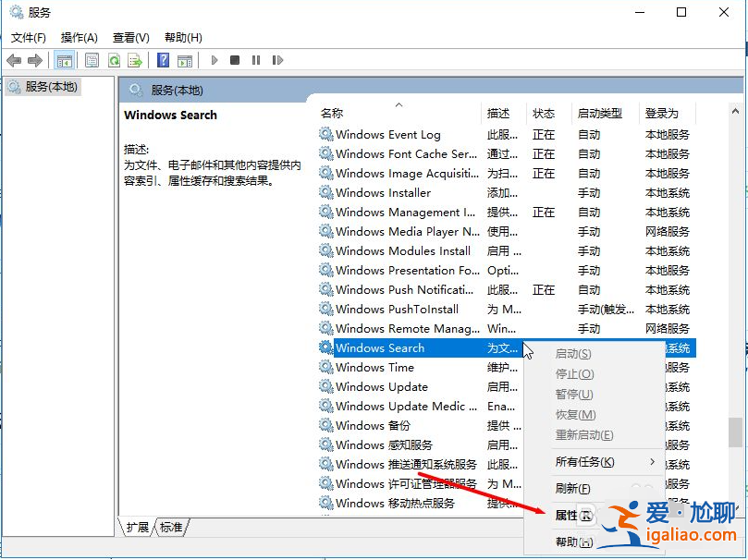
Task: Click the Forward navigation arrow
Action: click(x=34, y=59)
